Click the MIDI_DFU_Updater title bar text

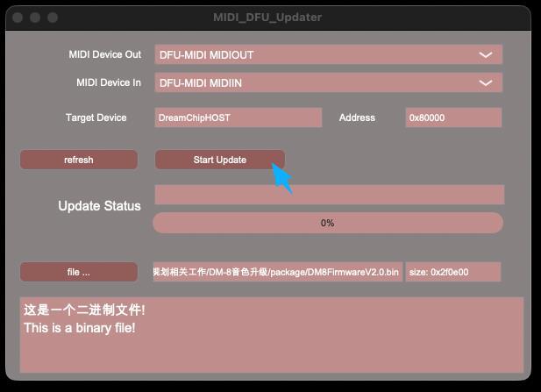pyautogui.click(x=267, y=18)
